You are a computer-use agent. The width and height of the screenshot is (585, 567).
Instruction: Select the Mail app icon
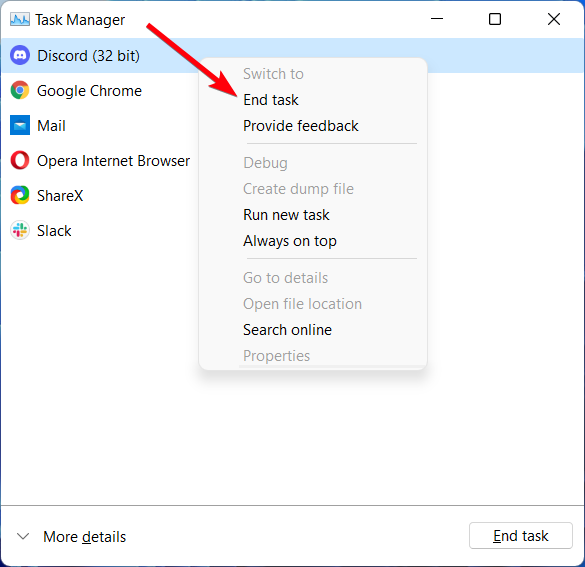point(20,125)
